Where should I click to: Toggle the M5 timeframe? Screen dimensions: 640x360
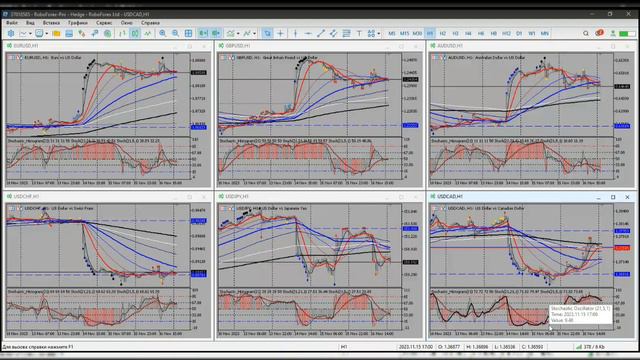pos(392,33)
